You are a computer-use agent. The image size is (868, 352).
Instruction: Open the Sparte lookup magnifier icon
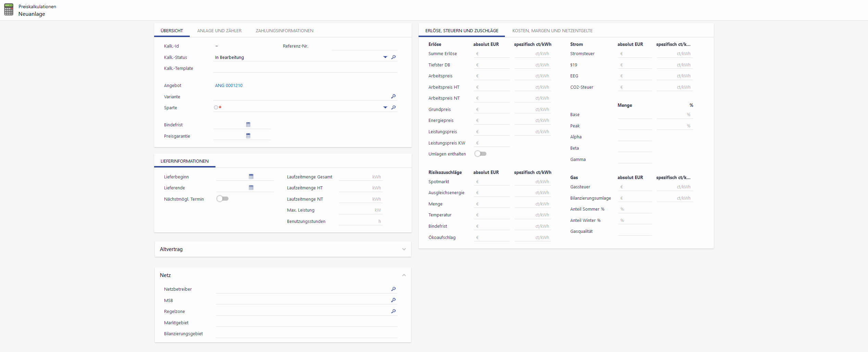point(394,108)
